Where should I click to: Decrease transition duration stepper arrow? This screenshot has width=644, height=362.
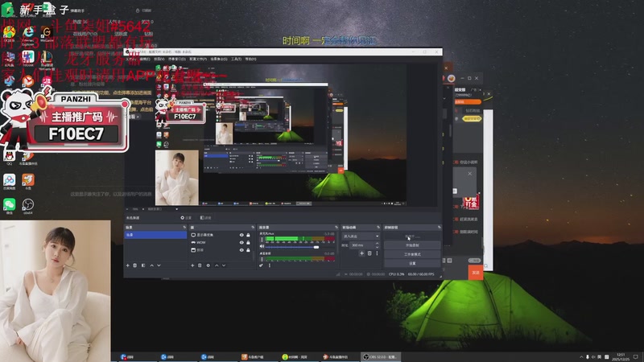coord(377,247)
